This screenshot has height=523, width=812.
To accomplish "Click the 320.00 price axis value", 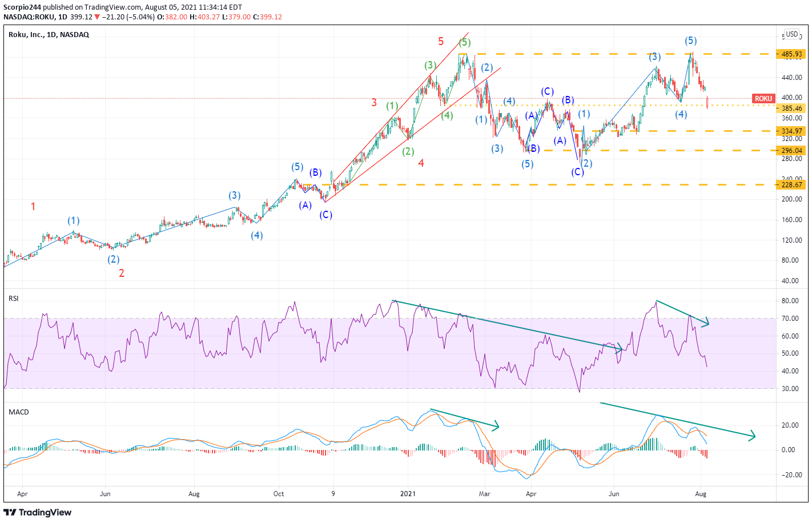I will tap(792, 138).
